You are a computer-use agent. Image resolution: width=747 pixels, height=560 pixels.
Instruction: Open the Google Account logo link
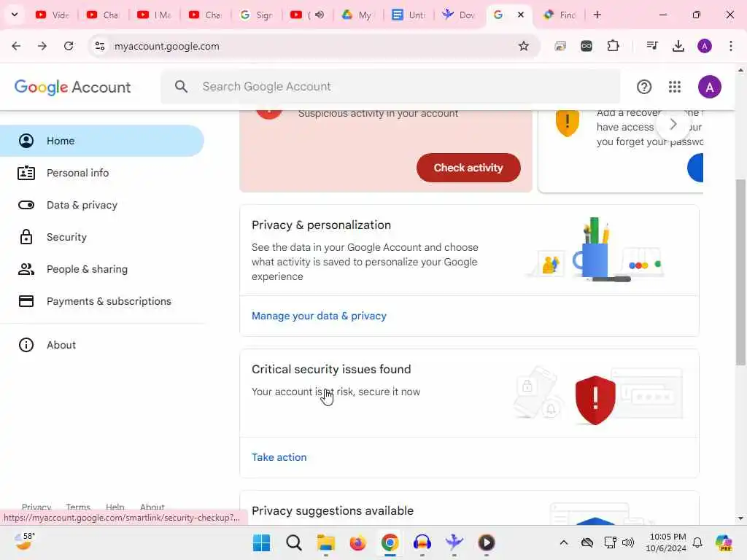[x=72, y=87]
